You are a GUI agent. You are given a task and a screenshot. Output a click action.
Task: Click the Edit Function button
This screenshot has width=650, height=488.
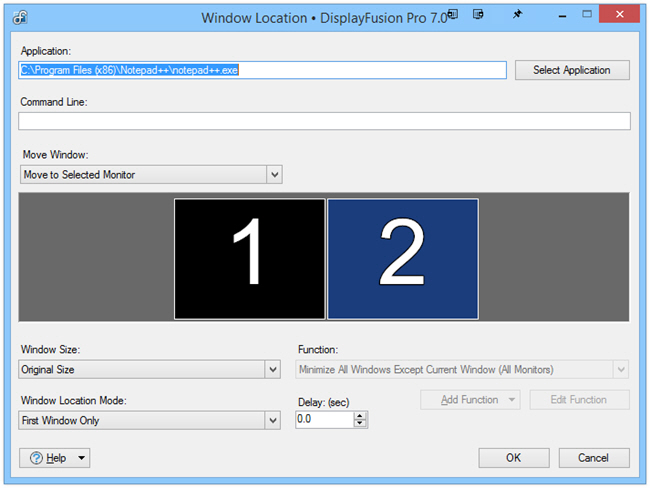tap(579, 400)
